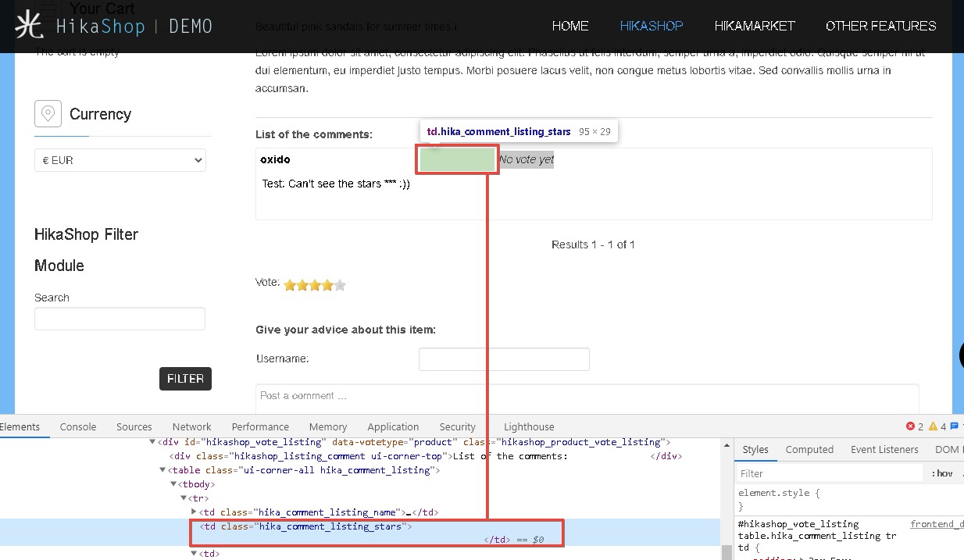Click the yellow warning count icon

tap(933, 426)
